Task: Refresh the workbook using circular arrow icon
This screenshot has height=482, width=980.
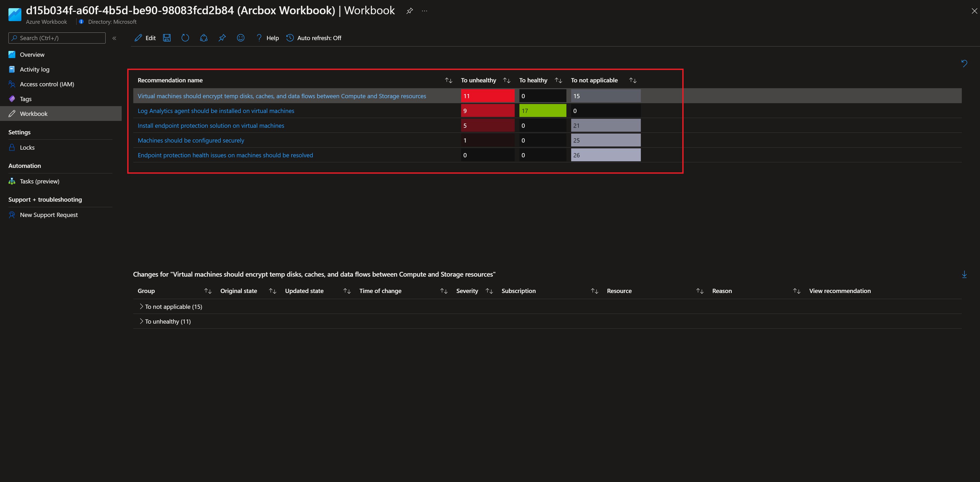Action: point(185,38)
